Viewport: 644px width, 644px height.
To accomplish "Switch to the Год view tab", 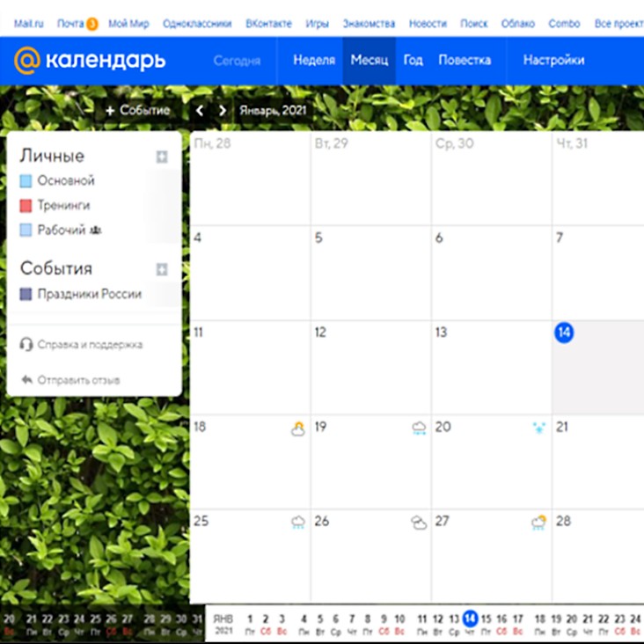I will (x=413, y=61).
